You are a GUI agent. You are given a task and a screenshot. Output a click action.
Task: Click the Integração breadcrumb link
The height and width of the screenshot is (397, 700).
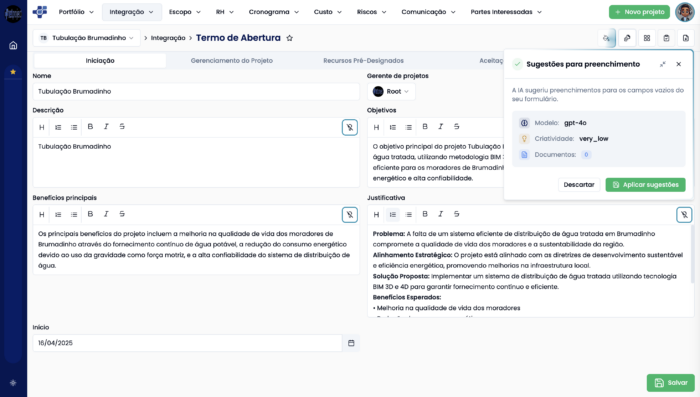pos(168,38)
